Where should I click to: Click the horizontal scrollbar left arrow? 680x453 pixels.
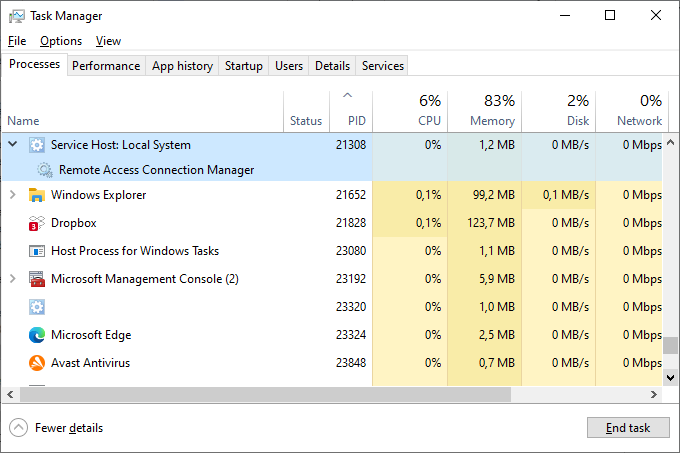pos(10,394)
